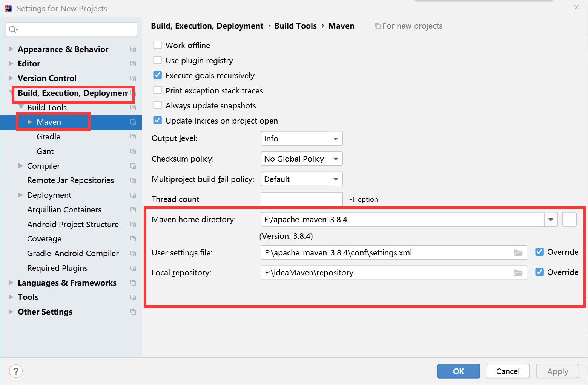
Task: Click the project-level icon beside Other Settings
Action: [x=133, y=312]
